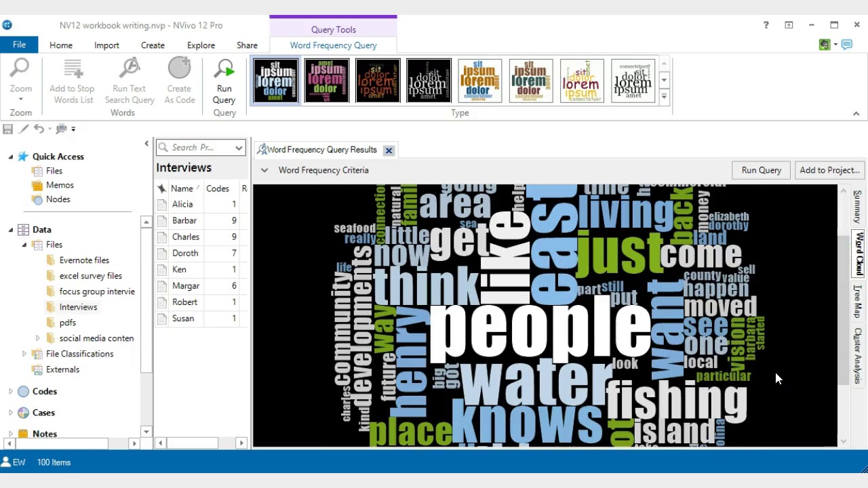Click Undo icon in quick toolbar

coord(39,129)
